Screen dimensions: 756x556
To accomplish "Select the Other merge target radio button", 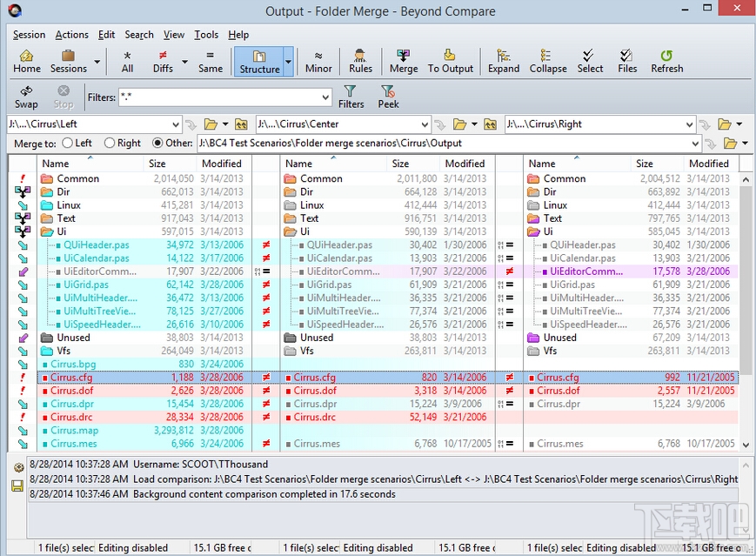I will [157, 144].
